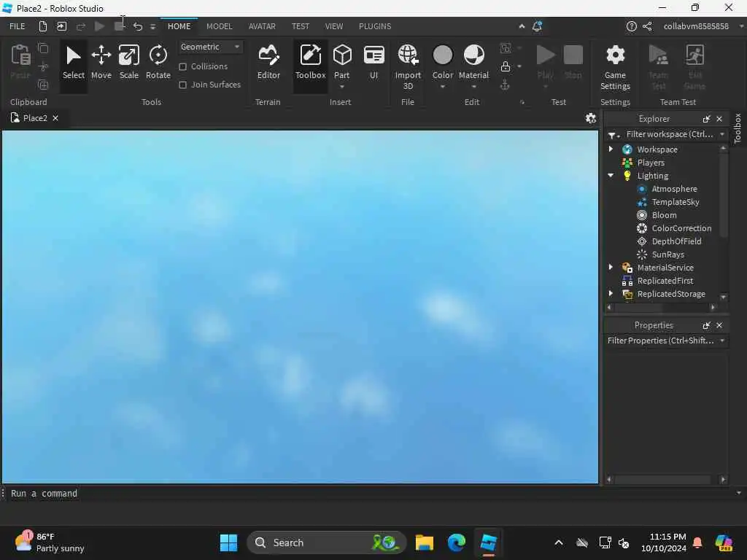Screen dimensions: 747x560
Task: Select Atmosphere in Explorer
Action: (x=674, y=189)
